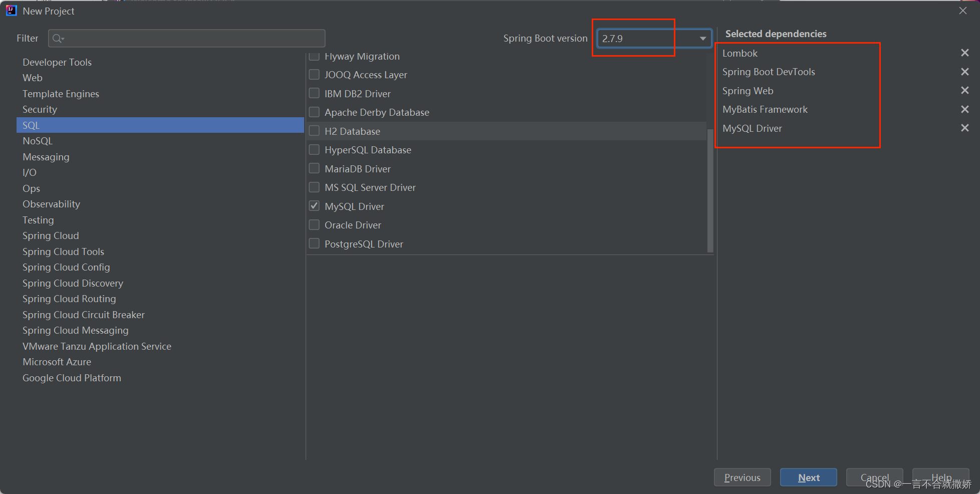The height and width of the screenshot is (494, 980).
Task: Select Apache Derby Database checkbox
Action: (x=314, y=112)
